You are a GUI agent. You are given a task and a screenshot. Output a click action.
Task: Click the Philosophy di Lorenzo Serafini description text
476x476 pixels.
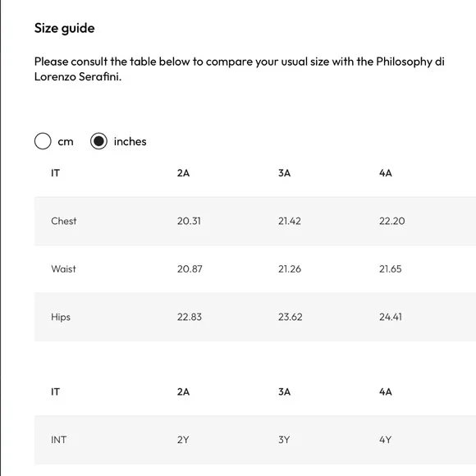point(239,69)
